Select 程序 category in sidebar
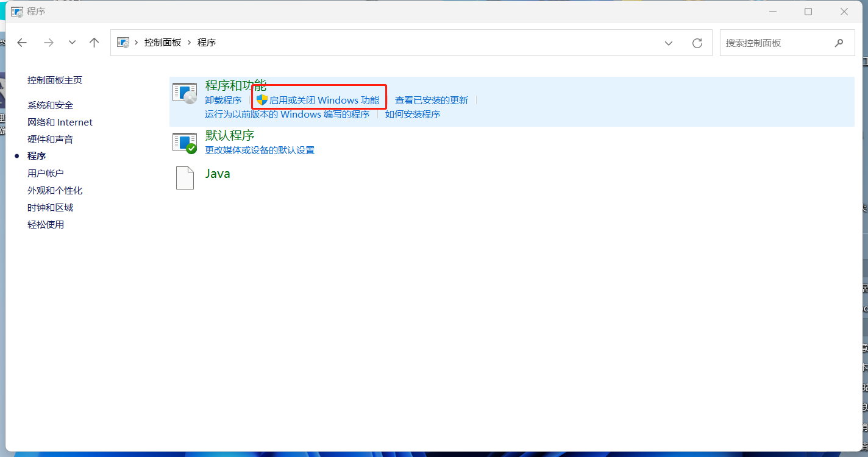Screen dimensions: 868x457 pos(37,157)
